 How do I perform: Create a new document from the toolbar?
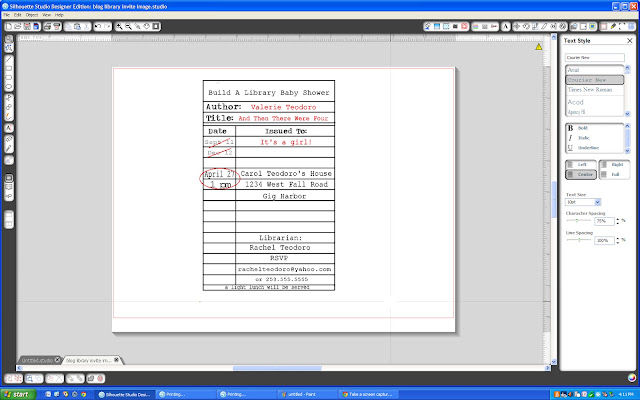click(x=9, y=27)
